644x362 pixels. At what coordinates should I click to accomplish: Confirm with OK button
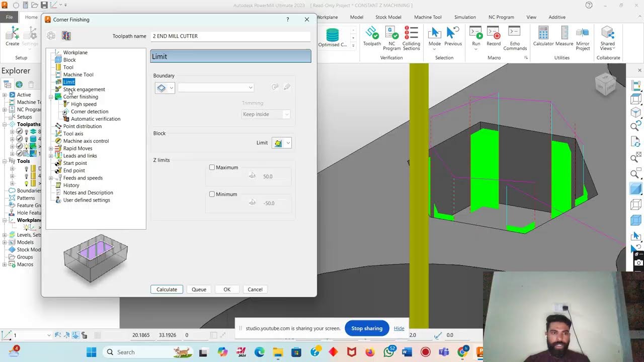pyautogui.click(x=227, y=290)
